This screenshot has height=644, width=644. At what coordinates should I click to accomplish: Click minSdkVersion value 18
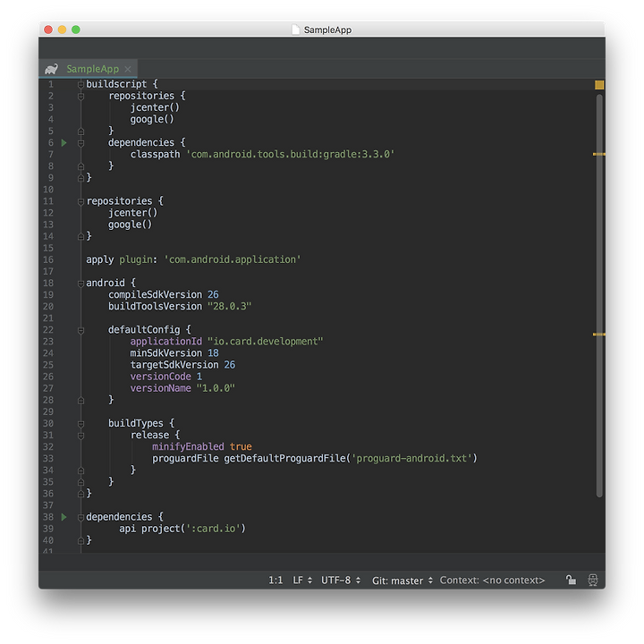pyautogui.click(x=213, y=353)
